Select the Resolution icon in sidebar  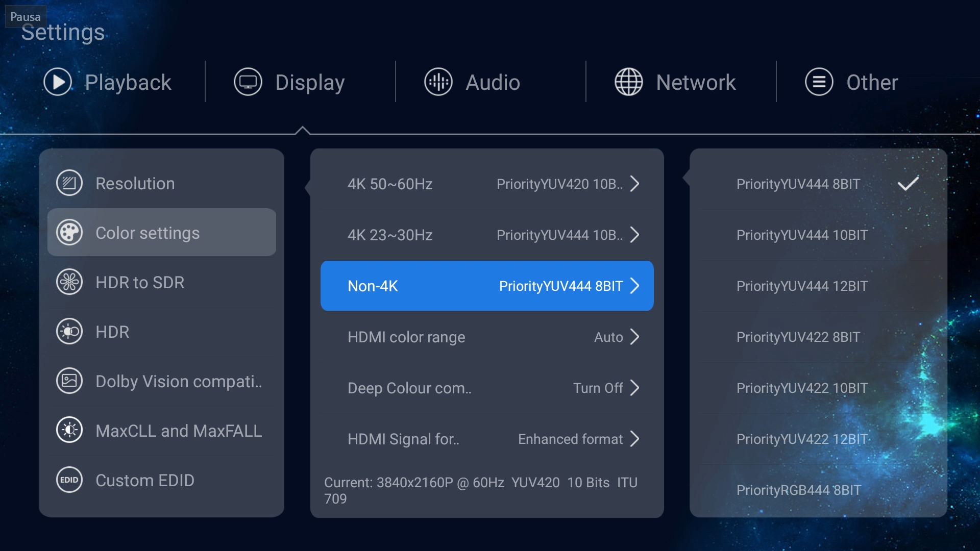(x=69, y=183)
